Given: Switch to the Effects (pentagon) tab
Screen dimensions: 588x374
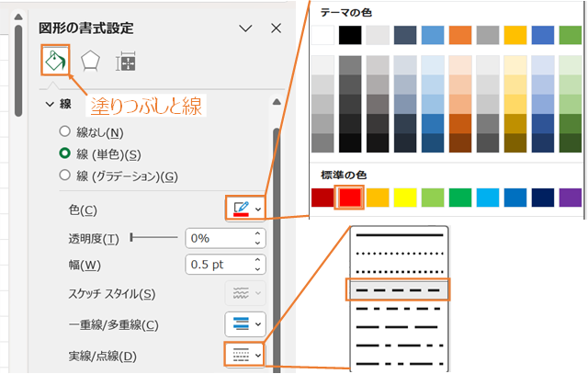Looking at the screenshot, I should click(90, 62).
